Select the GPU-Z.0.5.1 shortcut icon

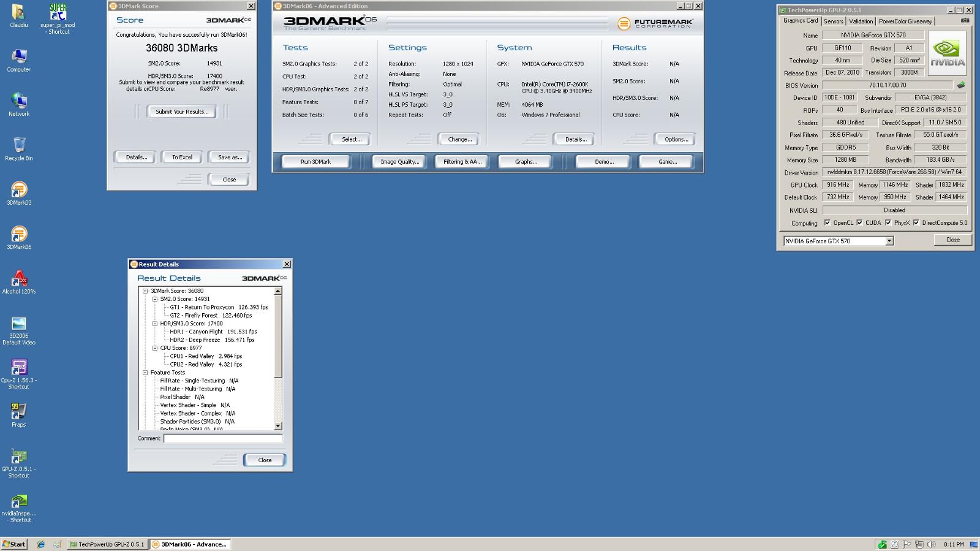(18, 463)
